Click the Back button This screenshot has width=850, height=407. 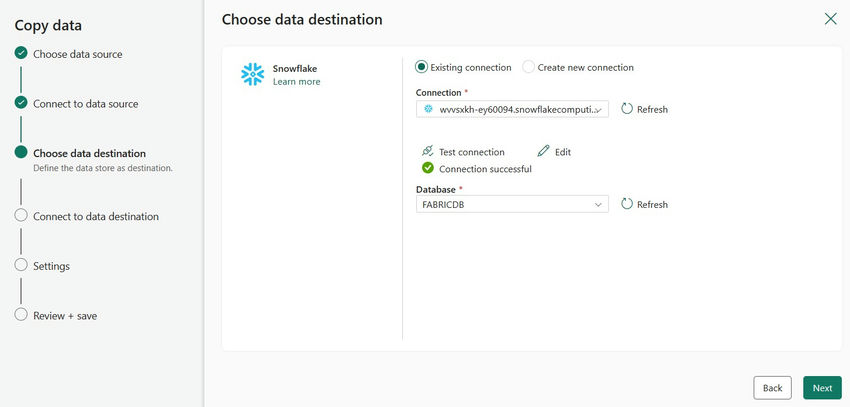[772, 387]
